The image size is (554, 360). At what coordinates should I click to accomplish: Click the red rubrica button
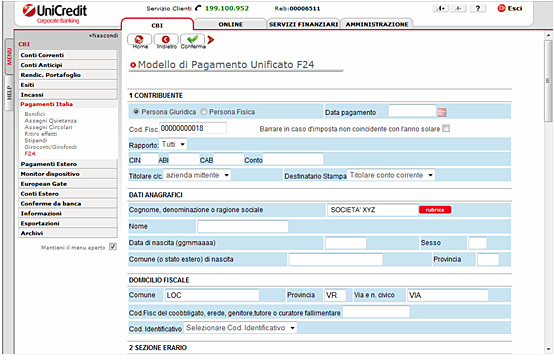pos(435,210)
